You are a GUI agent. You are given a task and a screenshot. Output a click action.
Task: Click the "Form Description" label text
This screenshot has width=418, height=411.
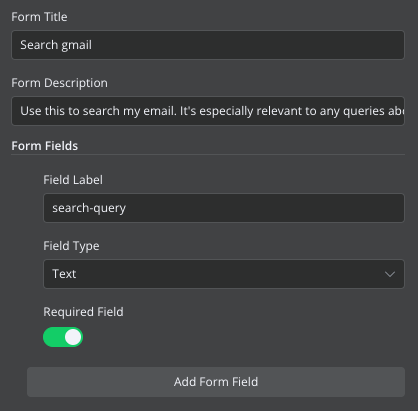[60, 83]
